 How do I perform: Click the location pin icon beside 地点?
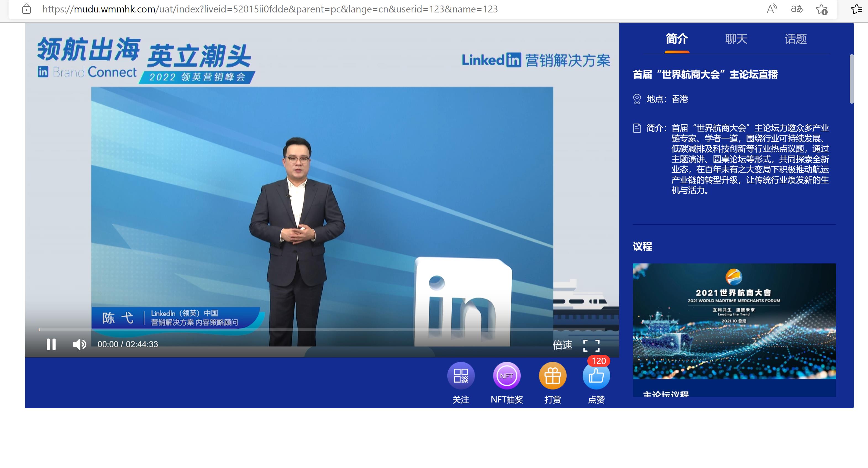click(637, 99)
